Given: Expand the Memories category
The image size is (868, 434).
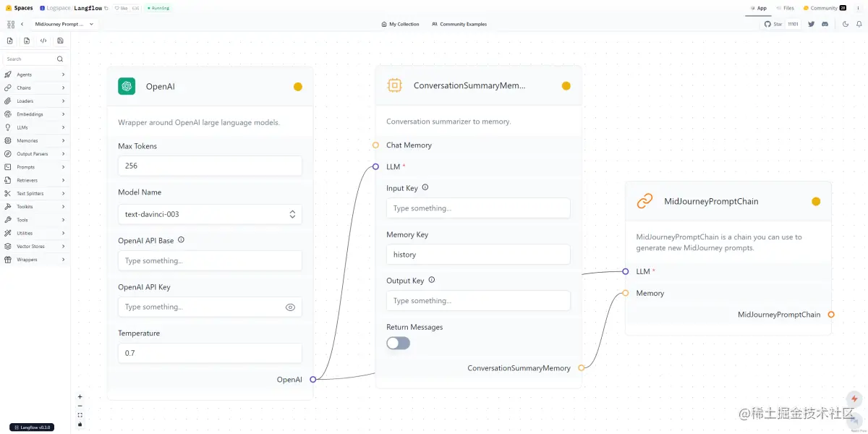Looking at the screenshot, I should pos(35,140).
